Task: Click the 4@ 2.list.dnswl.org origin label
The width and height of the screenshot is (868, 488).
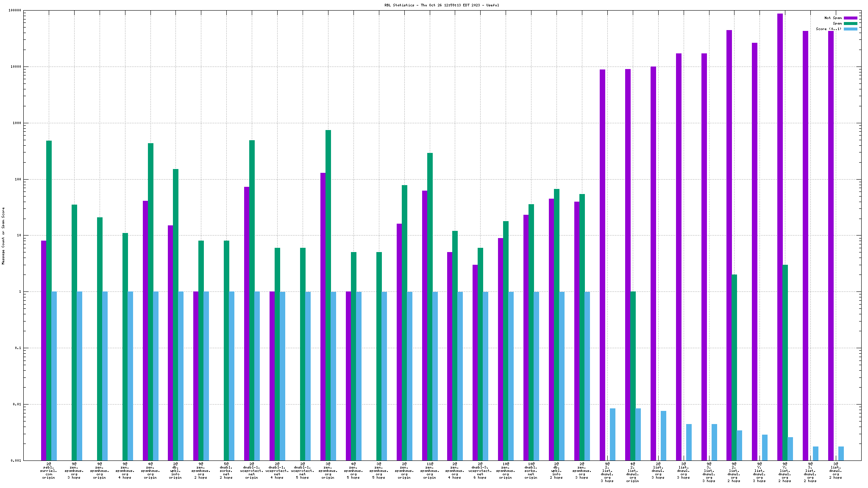Action: point(632,472)
